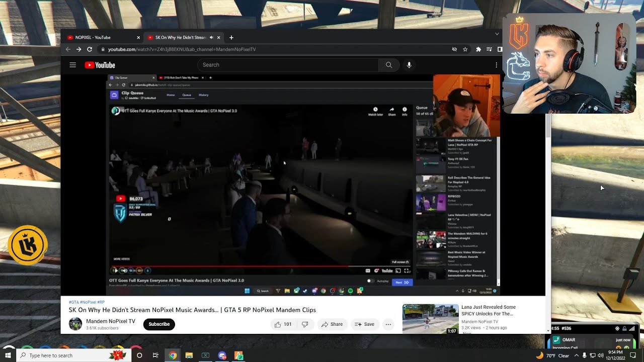
Task: Close the SK On Why He Didn't Stream tab
Action: pyautogui.click(x=219, y=37)
